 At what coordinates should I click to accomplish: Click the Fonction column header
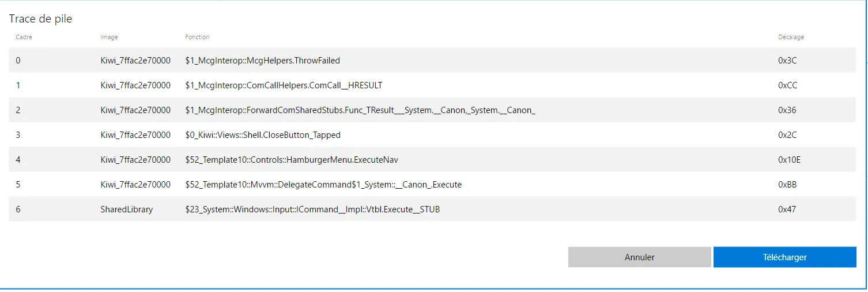coord(197,37)
